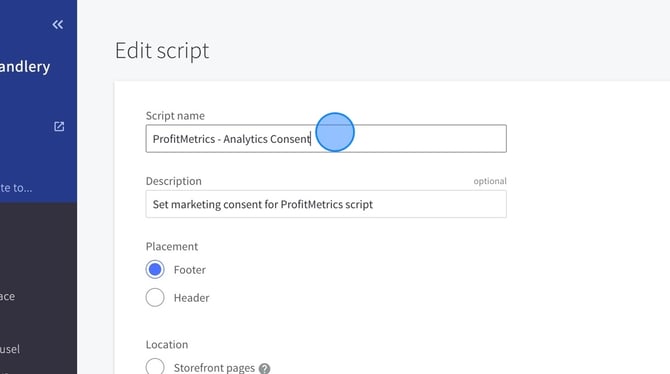
Task: Click the 'Description' field label
Action: (173, 181)
